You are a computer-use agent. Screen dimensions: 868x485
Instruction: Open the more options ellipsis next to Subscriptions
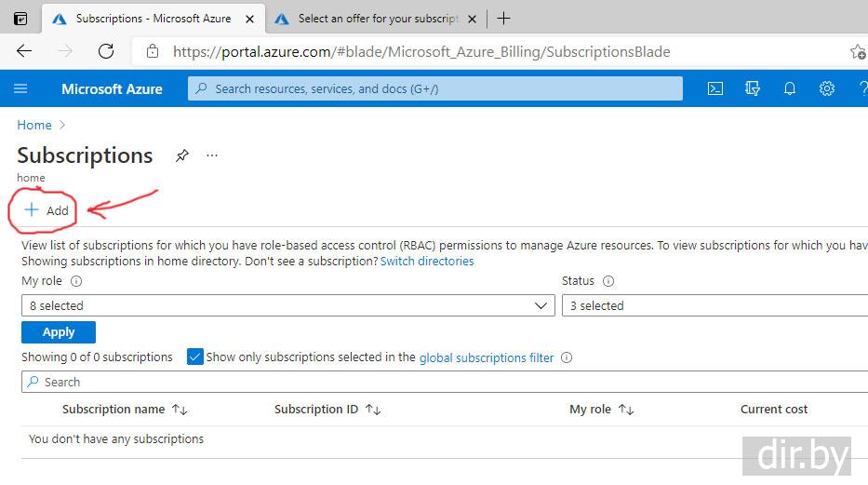pyautogui.click(x=212, y=155)
